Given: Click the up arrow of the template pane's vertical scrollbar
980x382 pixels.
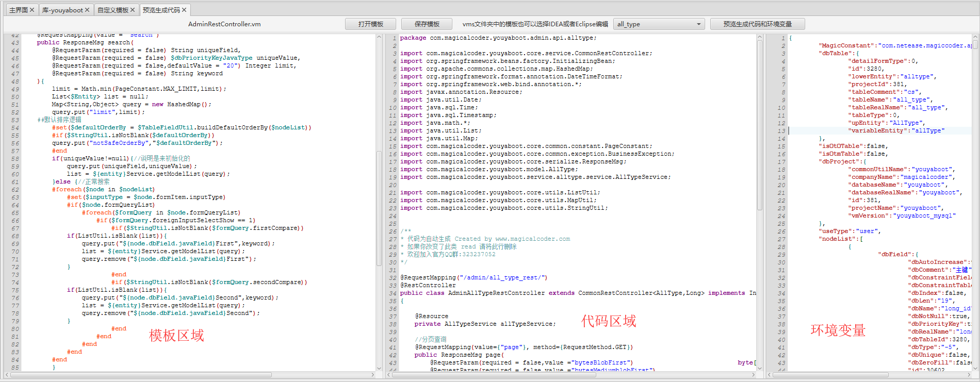Looking at the screenshot, I should [x=380, y=37].
